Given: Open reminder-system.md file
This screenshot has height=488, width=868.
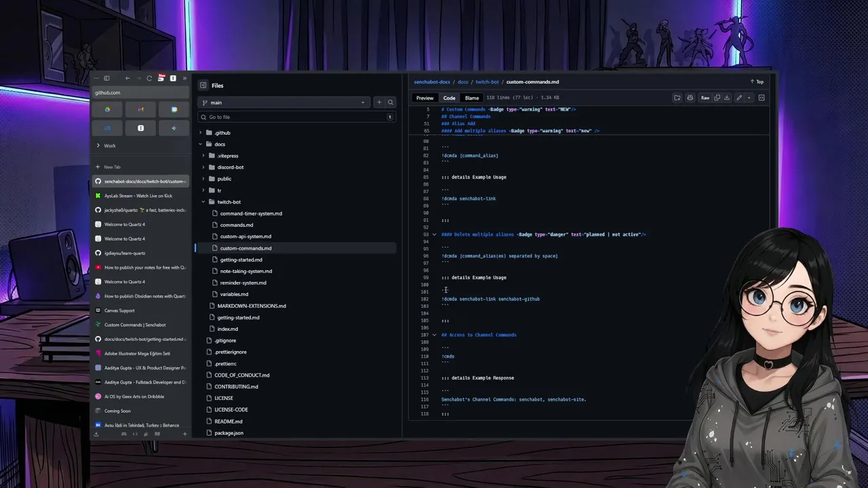Looking at the screenshot, I should 243,283.
